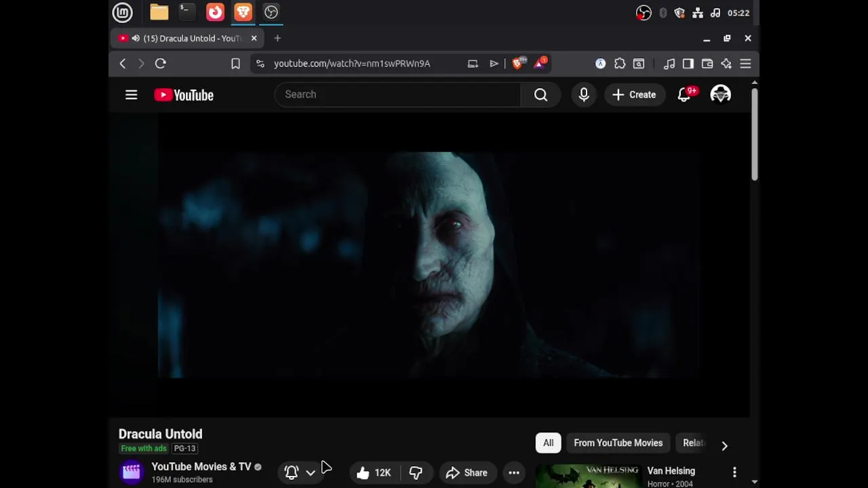This screenshot has height=488, width=868.
Task: Open the Create button
Action: pyautogui.click(x=635, y=95)
